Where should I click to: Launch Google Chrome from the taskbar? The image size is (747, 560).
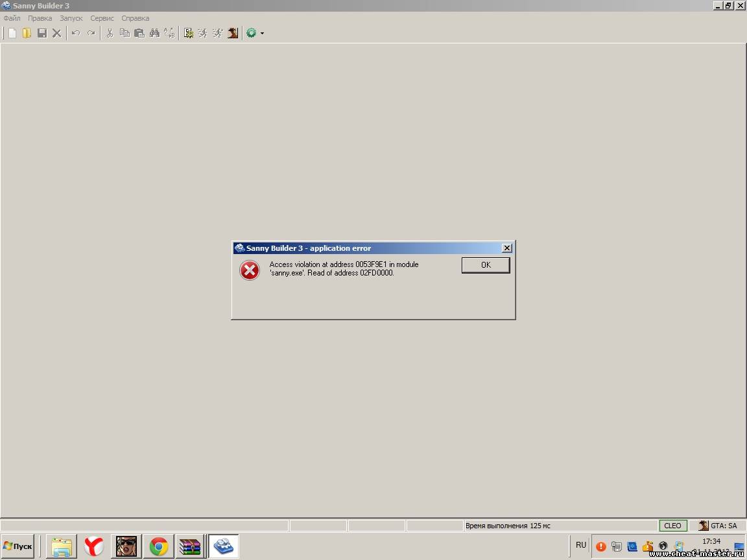(x=159, y=546)
